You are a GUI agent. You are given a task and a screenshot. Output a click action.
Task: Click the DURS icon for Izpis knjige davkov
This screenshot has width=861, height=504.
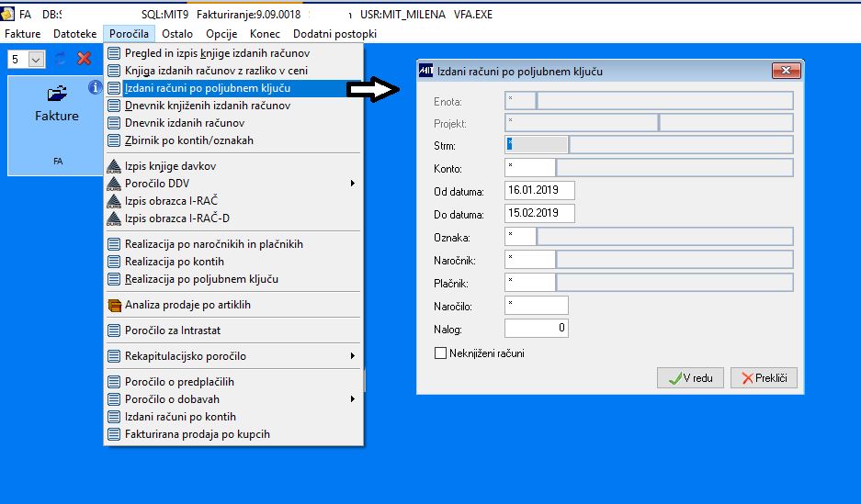click(x=114, y=166)
